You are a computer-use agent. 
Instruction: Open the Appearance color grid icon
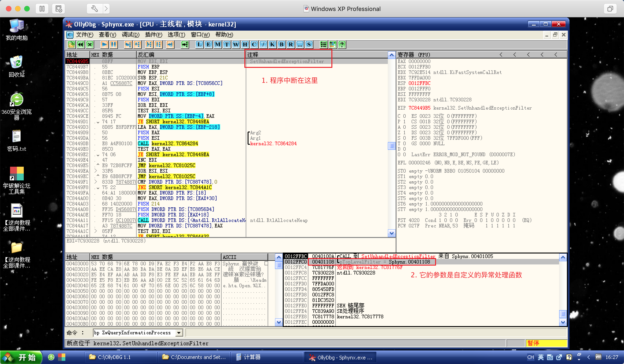(333, 45)
